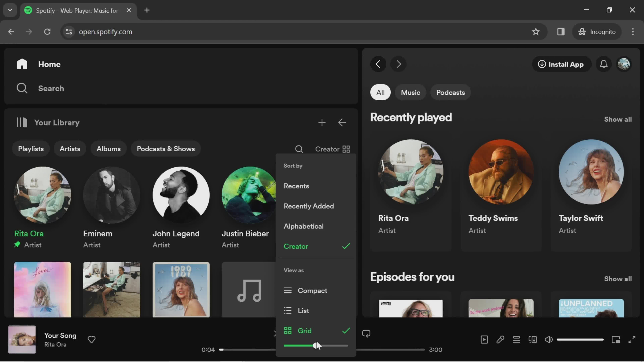Create playlist with plus icon

[x=322, y=123]
